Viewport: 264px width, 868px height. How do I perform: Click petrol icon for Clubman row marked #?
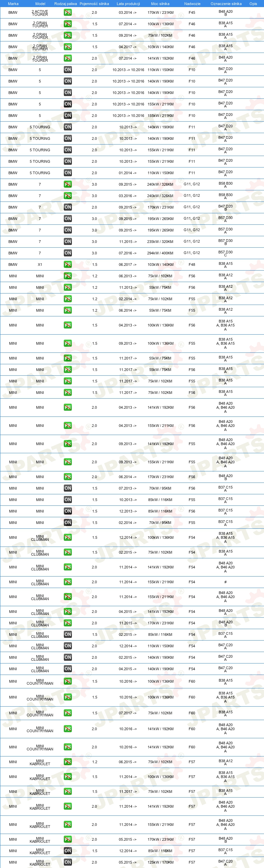68,582
